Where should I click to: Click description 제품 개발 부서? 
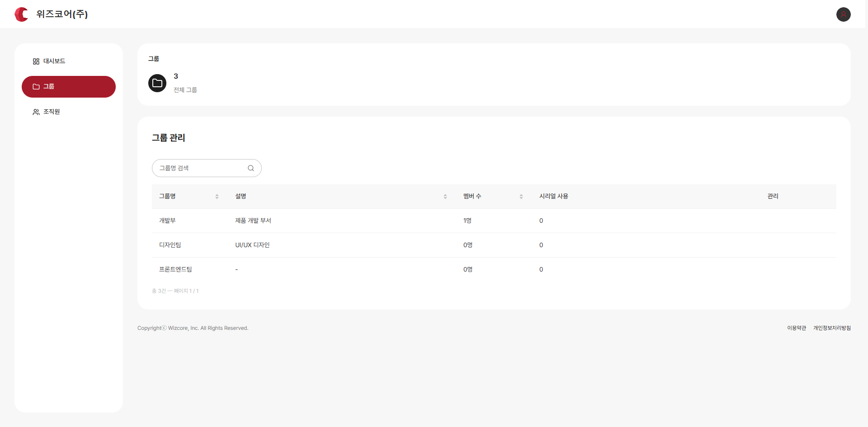(253, 221)
